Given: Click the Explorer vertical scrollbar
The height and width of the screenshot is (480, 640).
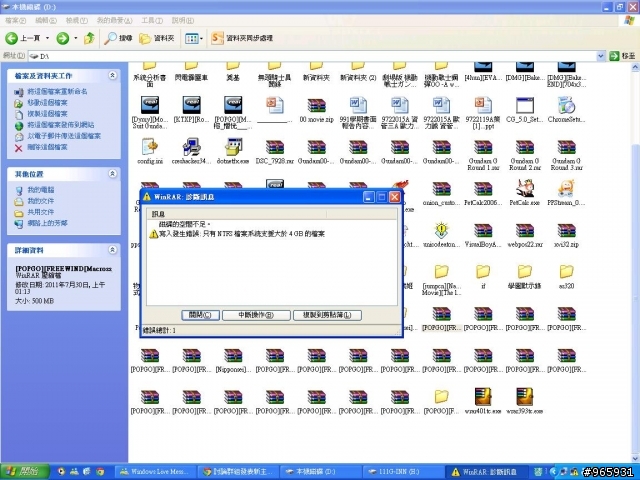Looking at the screenshot, I should click(x=636, y=261).
